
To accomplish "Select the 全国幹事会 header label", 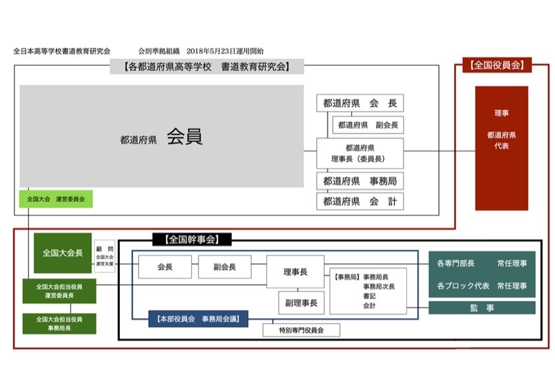I will 192,239.
